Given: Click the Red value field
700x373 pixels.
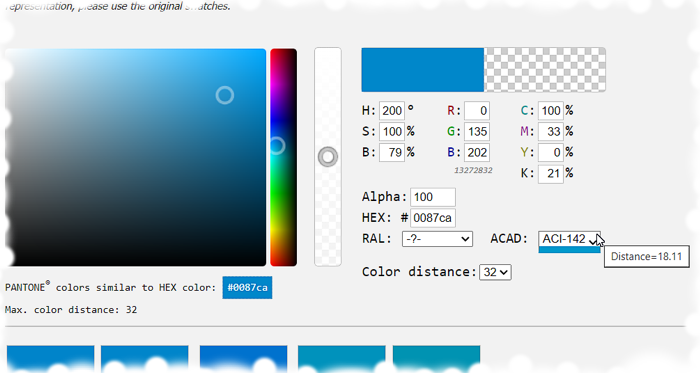Looking at the screenshot, I should (477, 111).
